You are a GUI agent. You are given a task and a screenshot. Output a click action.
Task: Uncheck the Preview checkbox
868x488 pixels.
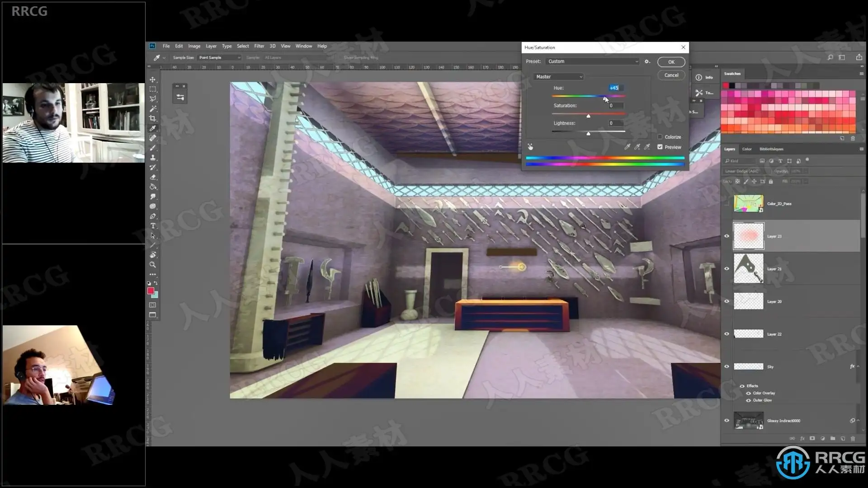(660, 147)
